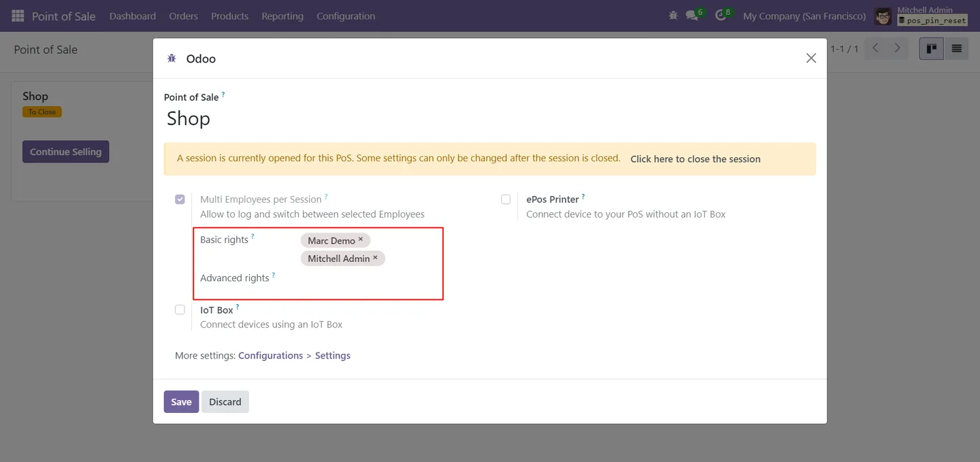Switch to kanban view
This screenshot has height=462, width=980.
point(932,48)
